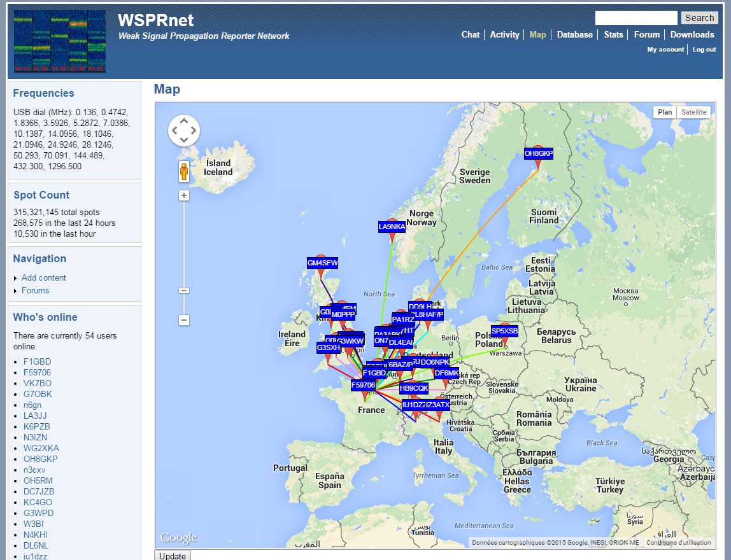The height and width of the screenshot is (560, 731).
Task: Open user K6PZB profile link
Action: click(x=36, y=426)
